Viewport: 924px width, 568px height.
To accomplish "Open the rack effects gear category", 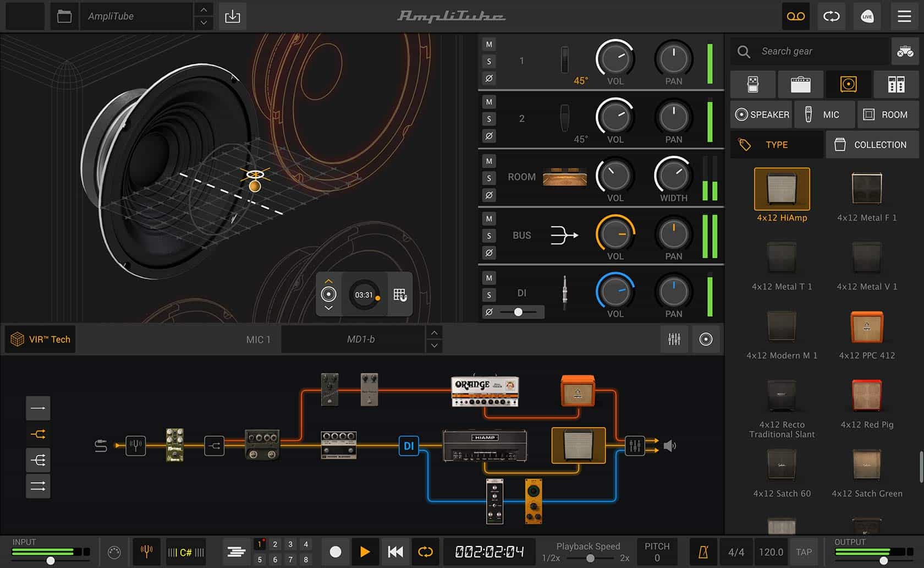I will pyautogui.click(x=896, y=84).
